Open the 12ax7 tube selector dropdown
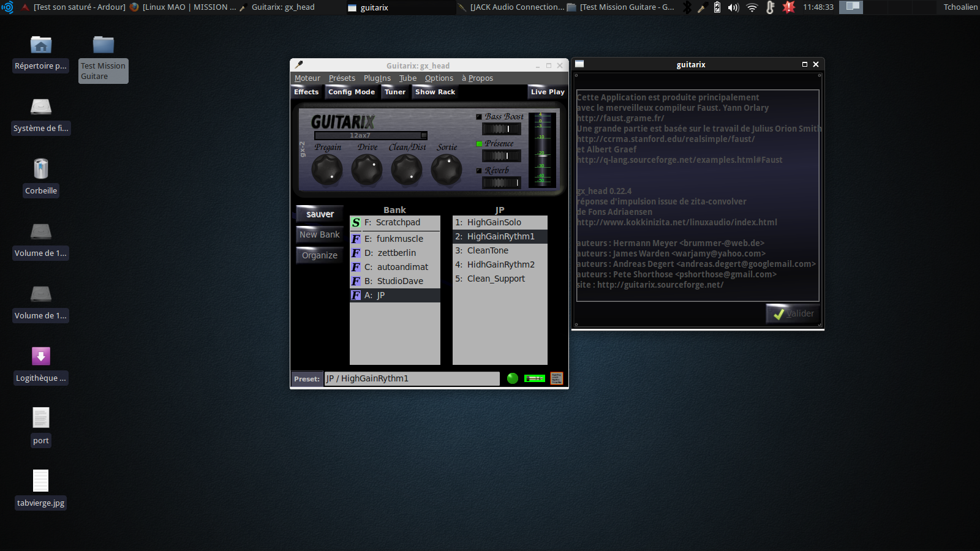This screenshot has height=551, width=980. click(x=371, y=135)
